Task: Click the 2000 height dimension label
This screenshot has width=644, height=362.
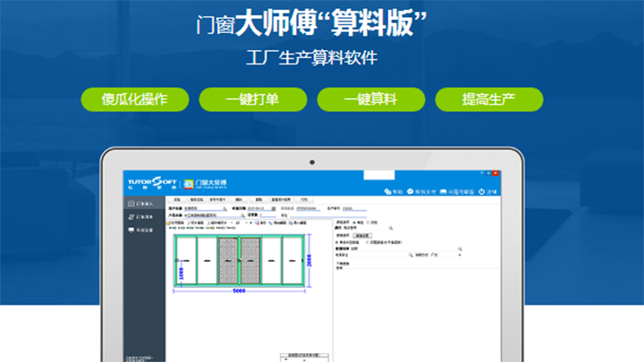Action: 309,260
